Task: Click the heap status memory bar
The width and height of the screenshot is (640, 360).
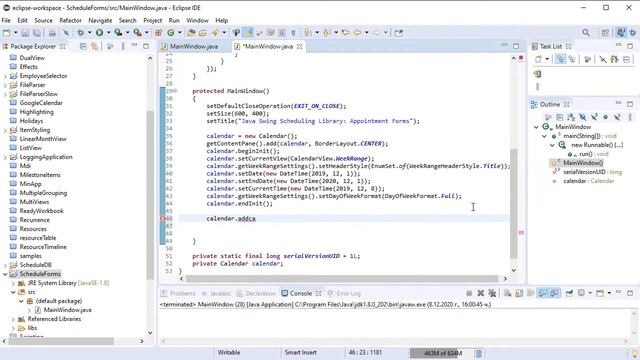Action: [x=442, y=353]
